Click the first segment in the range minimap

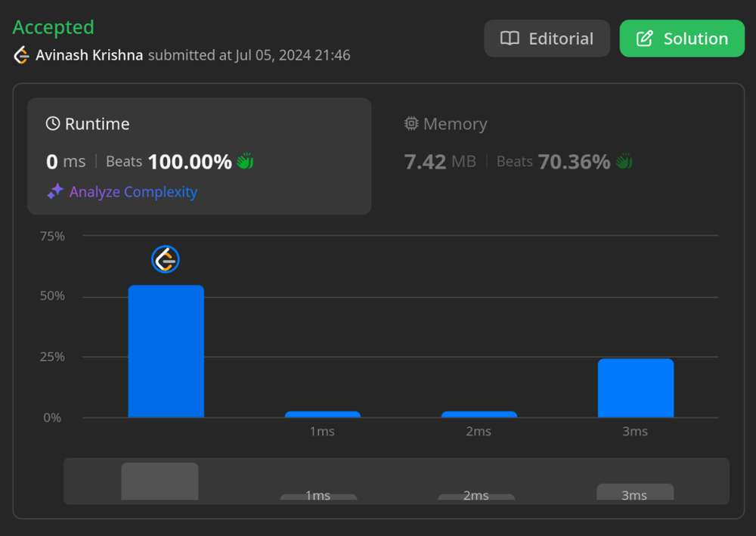pyautogui.click(x=160, y=482)
